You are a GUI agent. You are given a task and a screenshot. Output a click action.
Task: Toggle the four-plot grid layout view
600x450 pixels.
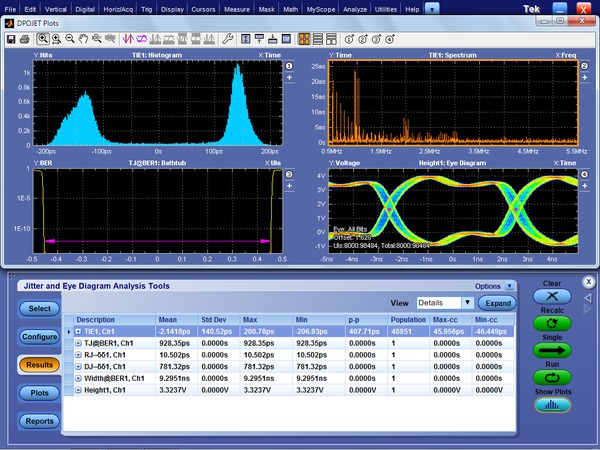(303, 39)
